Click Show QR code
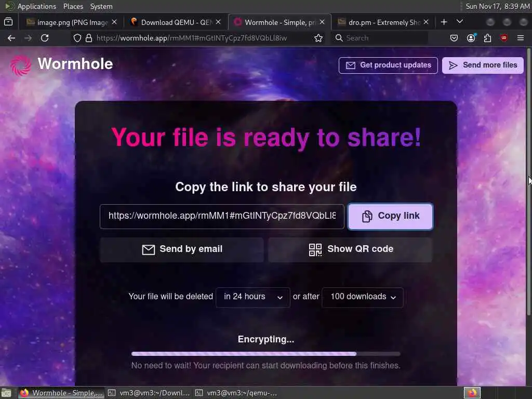Viewport: 532px width, 399px height. click(x=351, y=249)
